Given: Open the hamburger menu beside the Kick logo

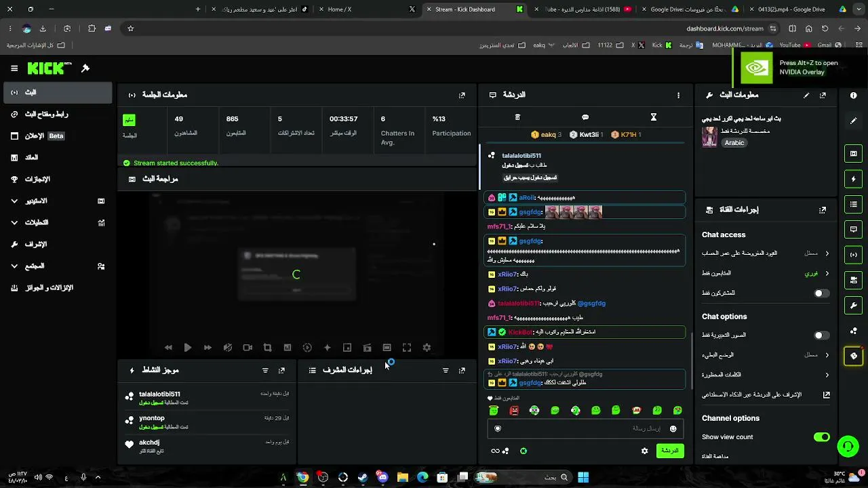Looking at the screenshot, I should point(14,68).
